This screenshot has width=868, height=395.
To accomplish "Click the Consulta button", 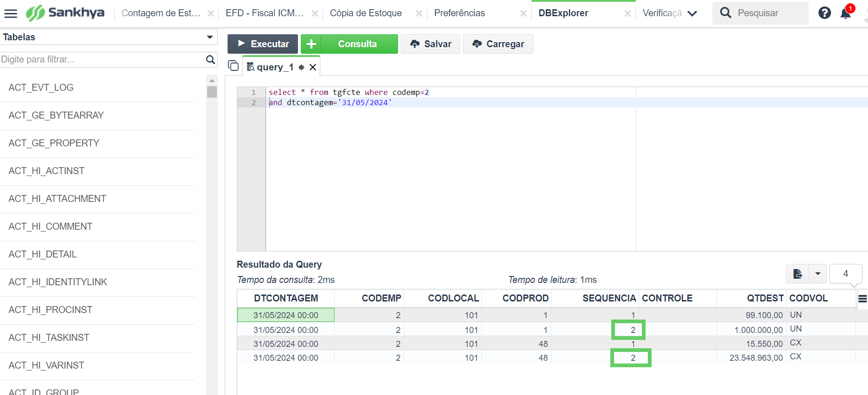I will pos(357,44).
